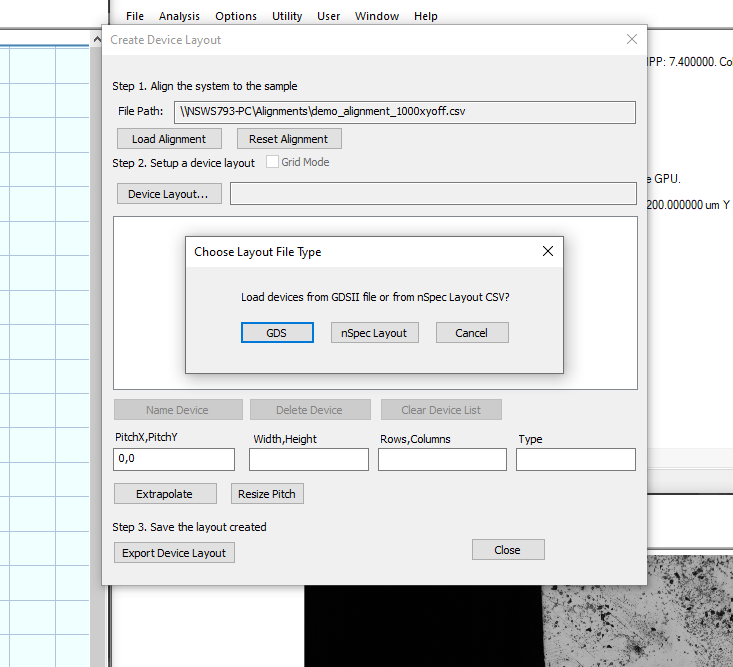
Task: Open the Utility menu
Action: [287, 16]
